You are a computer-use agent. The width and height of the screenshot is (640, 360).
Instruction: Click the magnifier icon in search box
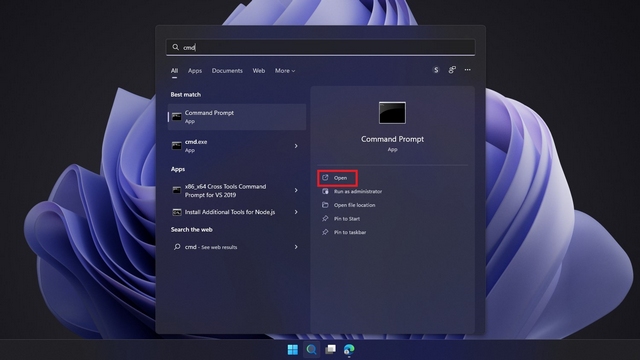(x=176, y=47)
